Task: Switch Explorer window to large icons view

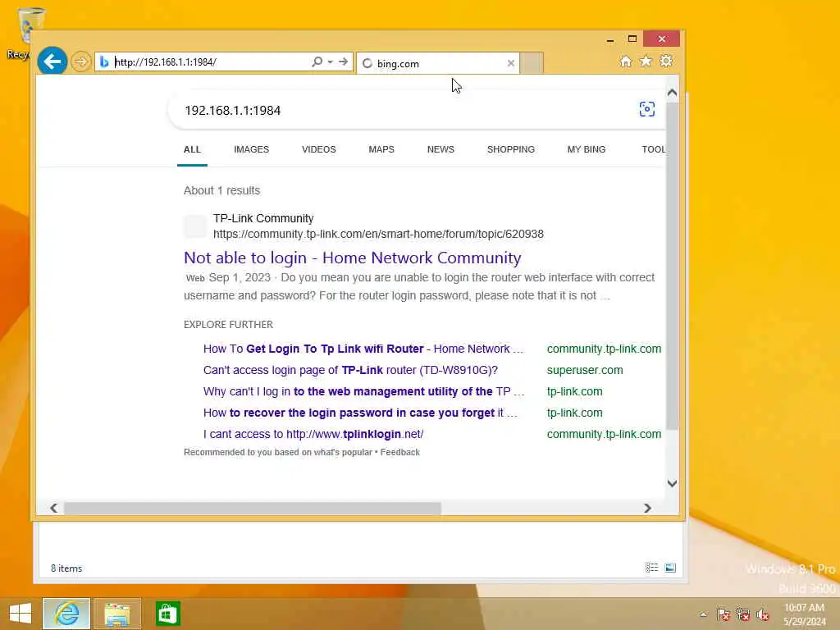Action: coord(670,568)
